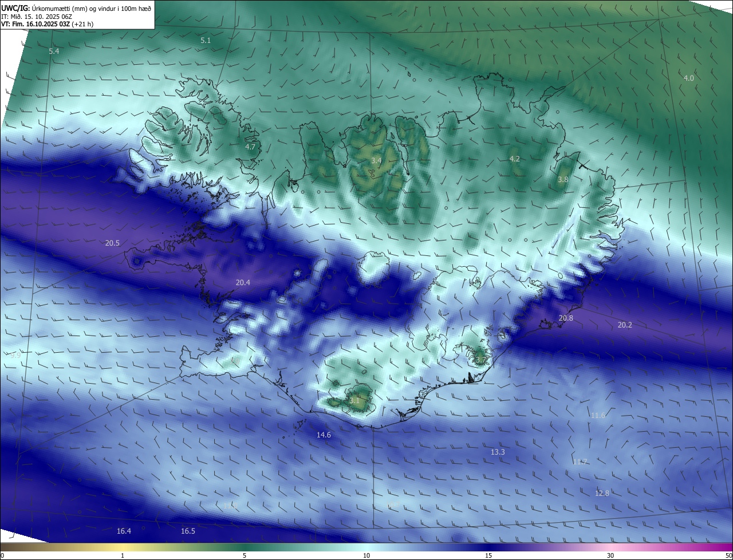Click the 3.7 value label
733x560 pixels.
pyautogui.click(x=480, y=360)
